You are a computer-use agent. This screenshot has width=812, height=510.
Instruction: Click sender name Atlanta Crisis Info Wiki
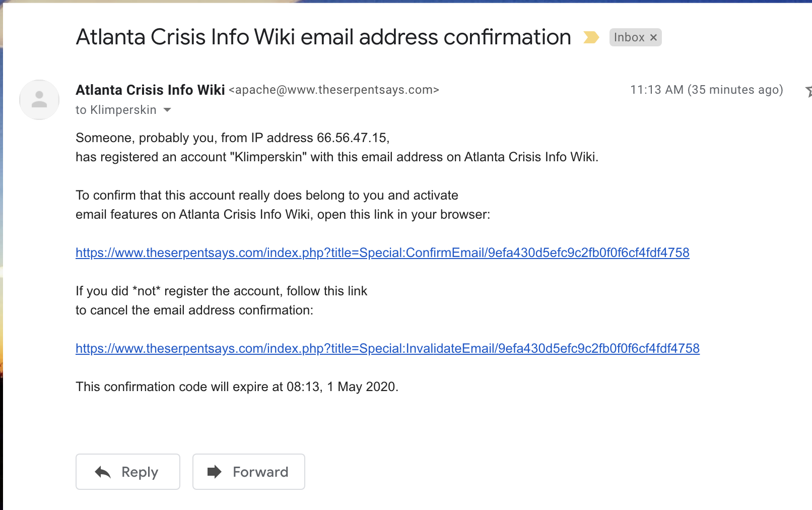pyautogui.click(x=150, y=90)
